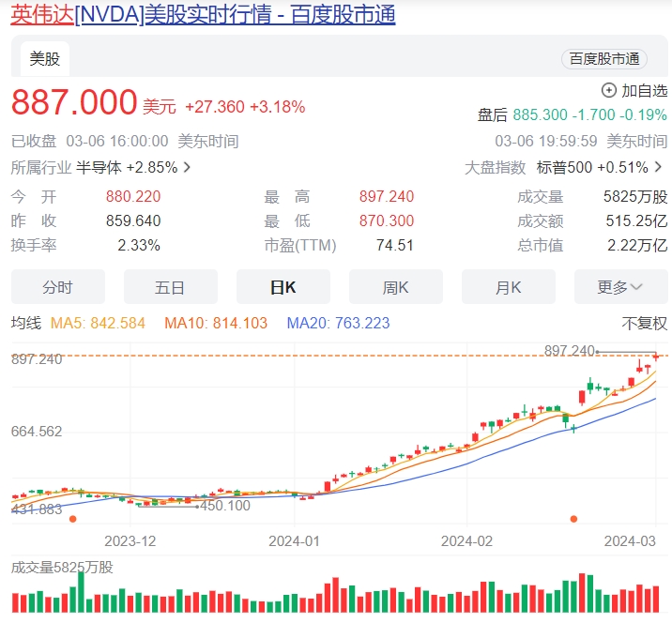
Task: Click the latest candlestick at chart's right edge
Action: 656,357
